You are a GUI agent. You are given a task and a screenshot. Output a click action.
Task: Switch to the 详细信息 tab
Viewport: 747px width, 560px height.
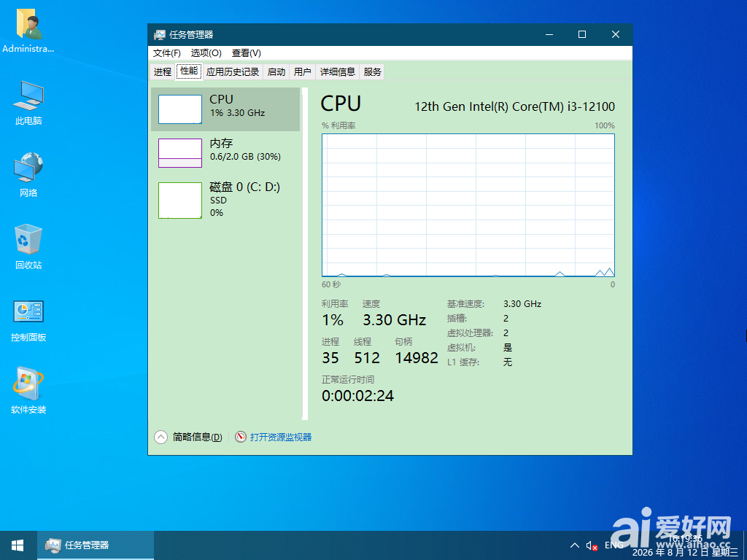tap(337, 72)
